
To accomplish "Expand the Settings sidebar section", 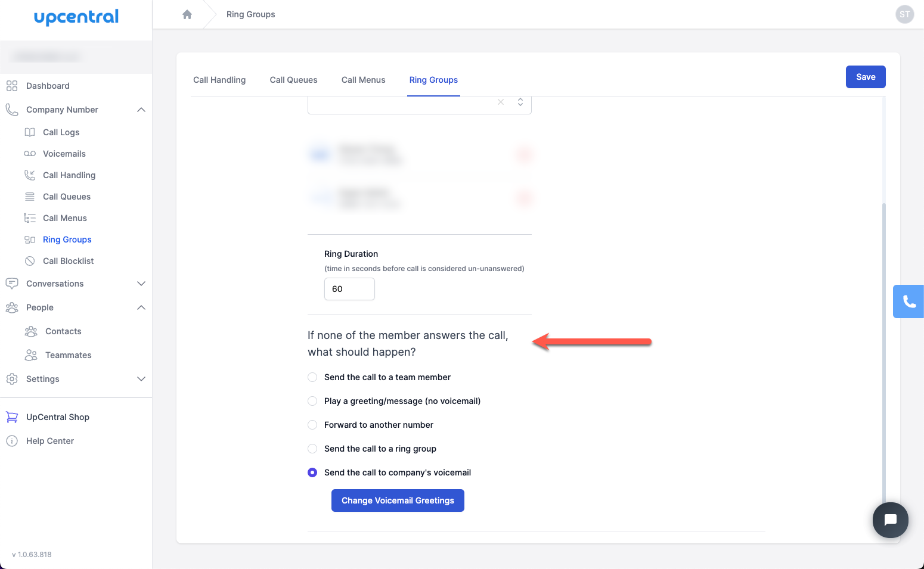I will pos(141,379).
